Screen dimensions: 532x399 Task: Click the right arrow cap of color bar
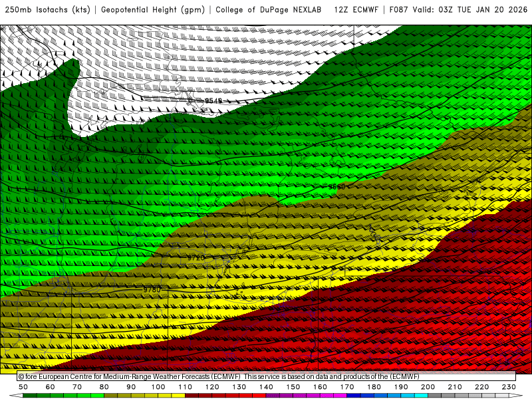pos(516,396)
